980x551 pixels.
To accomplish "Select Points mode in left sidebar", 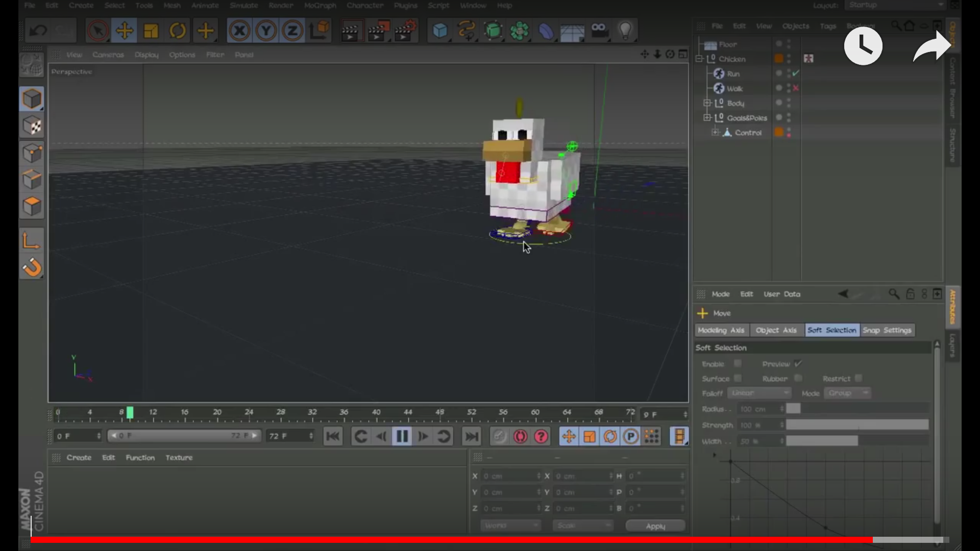I will tap(32, 153).
